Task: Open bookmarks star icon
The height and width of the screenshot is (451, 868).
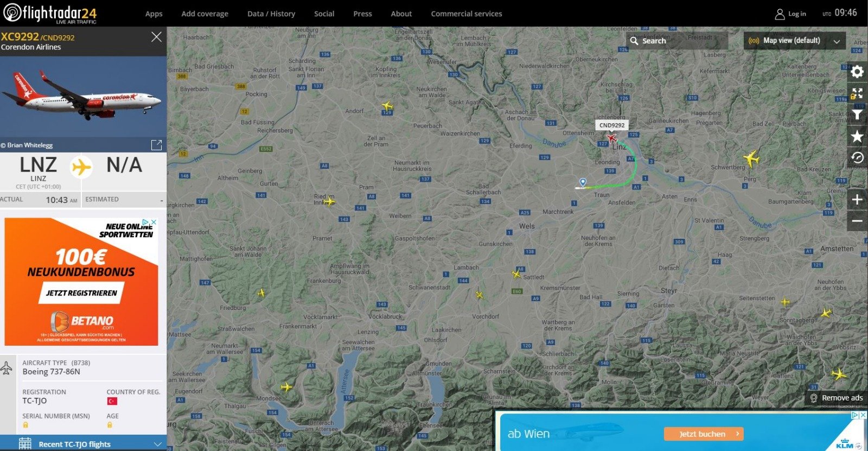Action: (857, 136)
